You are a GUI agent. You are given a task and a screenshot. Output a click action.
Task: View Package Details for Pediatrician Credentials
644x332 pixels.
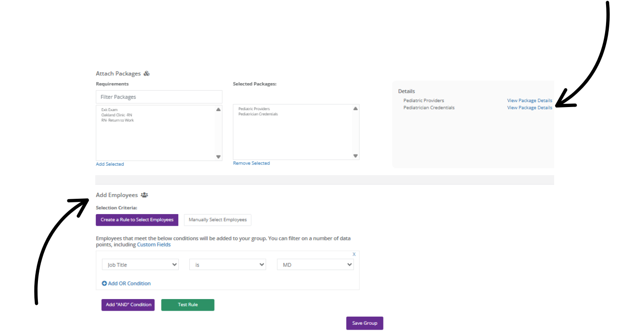coord(530,108)
